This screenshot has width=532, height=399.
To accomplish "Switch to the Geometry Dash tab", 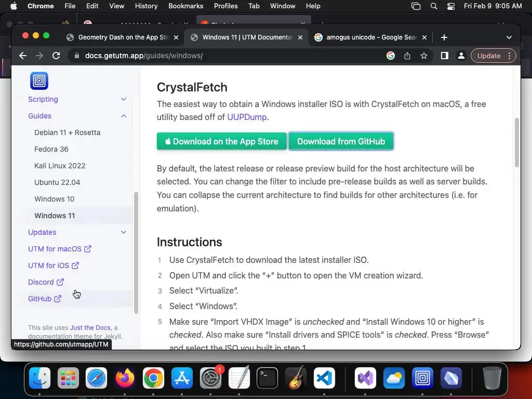I will click(123, 37).
